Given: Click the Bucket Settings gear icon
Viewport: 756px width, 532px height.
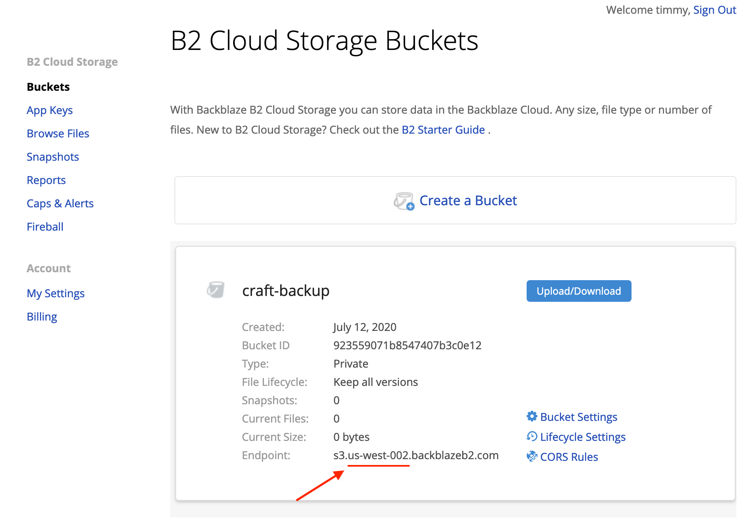Looking at the screenshot, I should click(532, 416).
